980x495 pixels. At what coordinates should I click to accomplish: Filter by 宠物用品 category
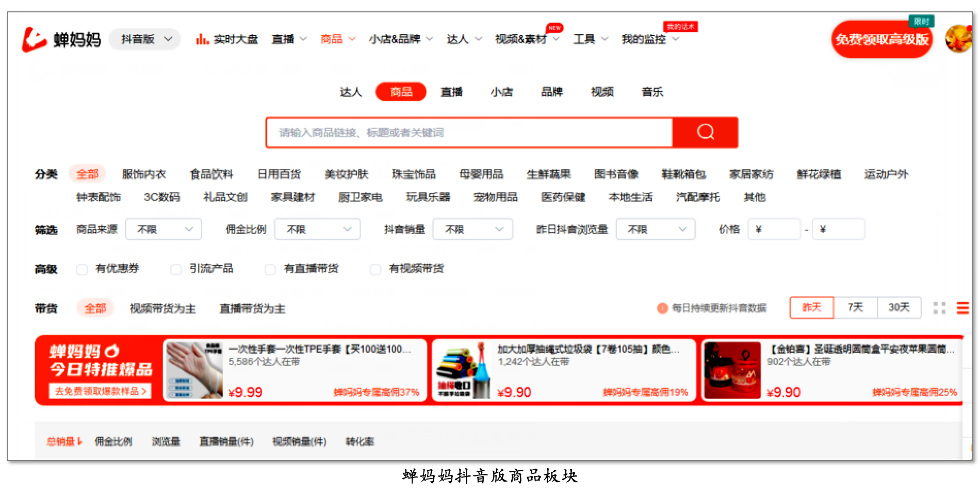pyautogui.click(x=495, y=197)
